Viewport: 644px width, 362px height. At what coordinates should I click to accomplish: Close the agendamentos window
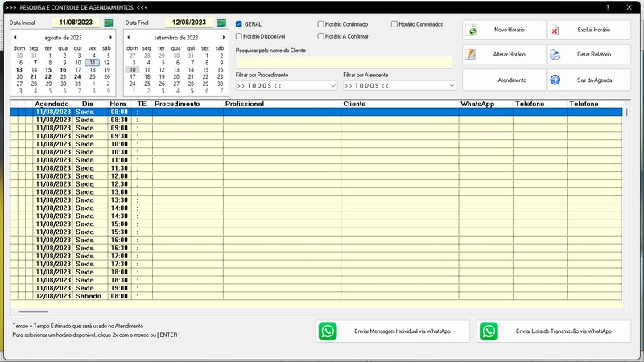[x=629, y=7]
